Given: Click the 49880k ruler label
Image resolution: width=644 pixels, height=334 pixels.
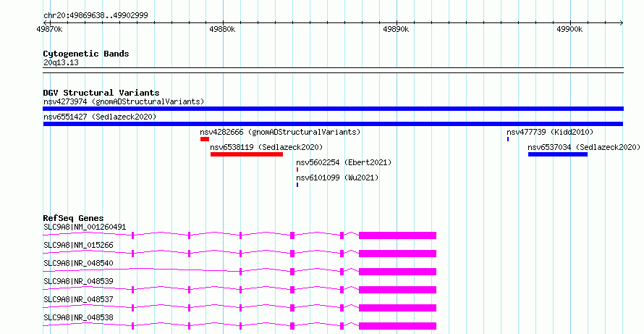Looking at the screenshot, I should point(222,29).
